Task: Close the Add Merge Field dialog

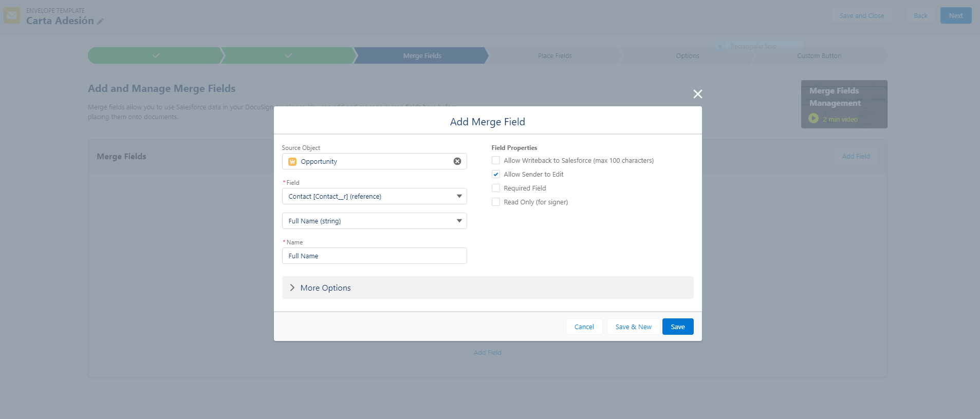Action: [697, 94]
